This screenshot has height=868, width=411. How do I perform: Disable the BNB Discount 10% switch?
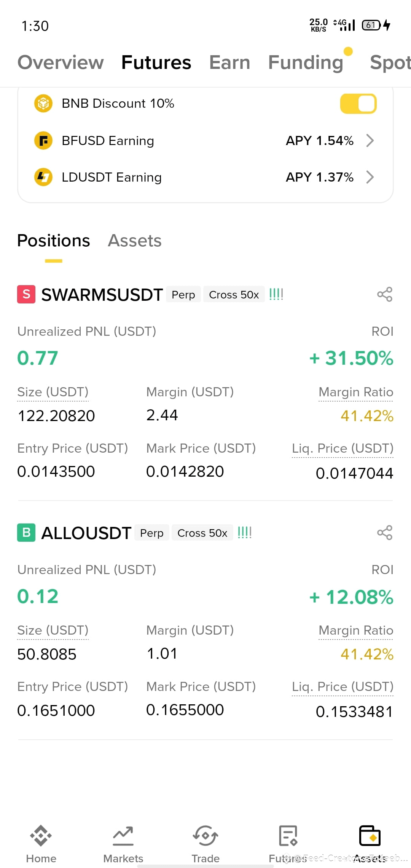point(358,104)
